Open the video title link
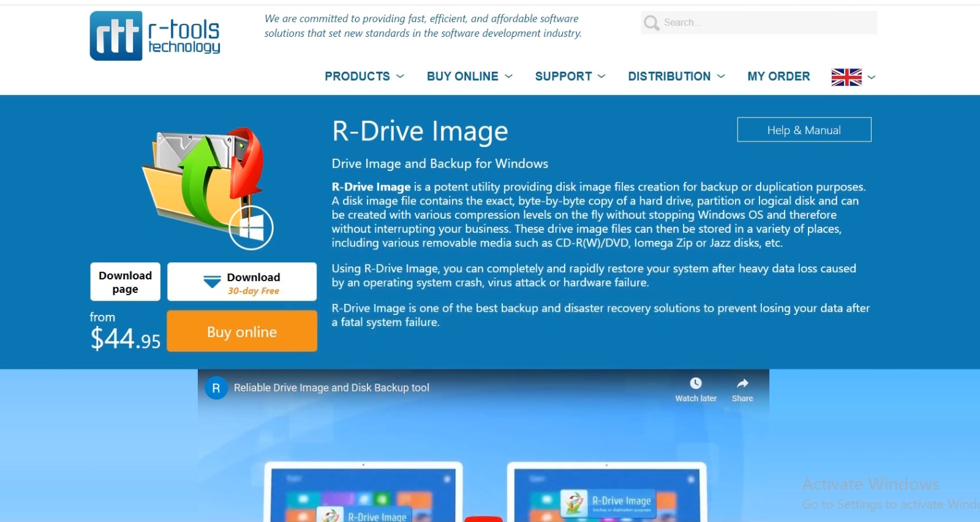The image size is (980, 522). (331, 388)
